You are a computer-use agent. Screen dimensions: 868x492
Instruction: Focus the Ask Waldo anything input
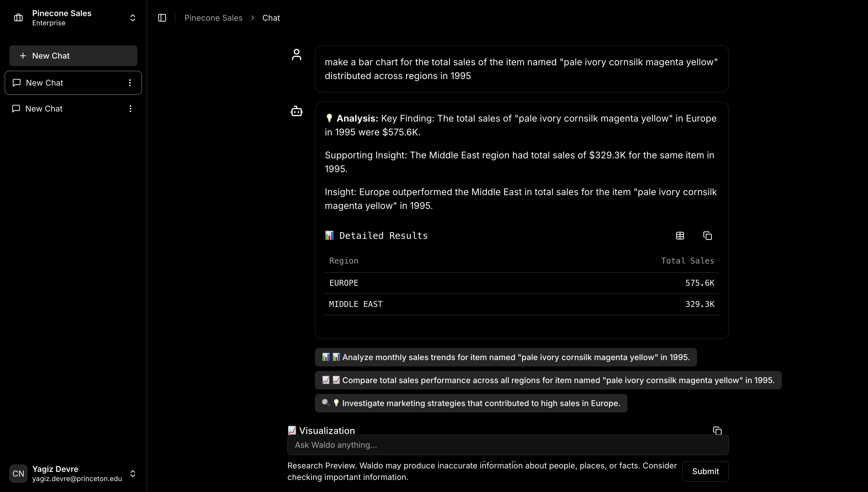click(x=508, y=445)
